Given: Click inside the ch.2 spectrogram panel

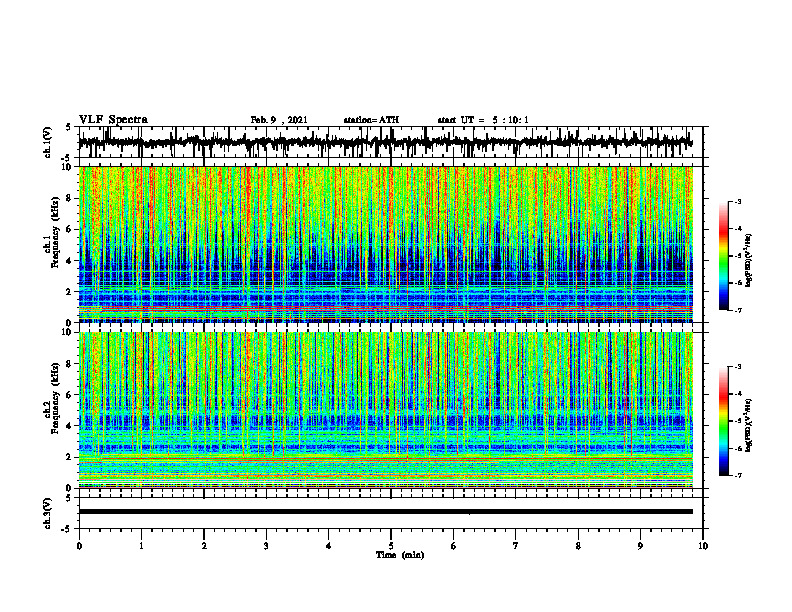Looking at the screenshot, I should pos(386,410).
